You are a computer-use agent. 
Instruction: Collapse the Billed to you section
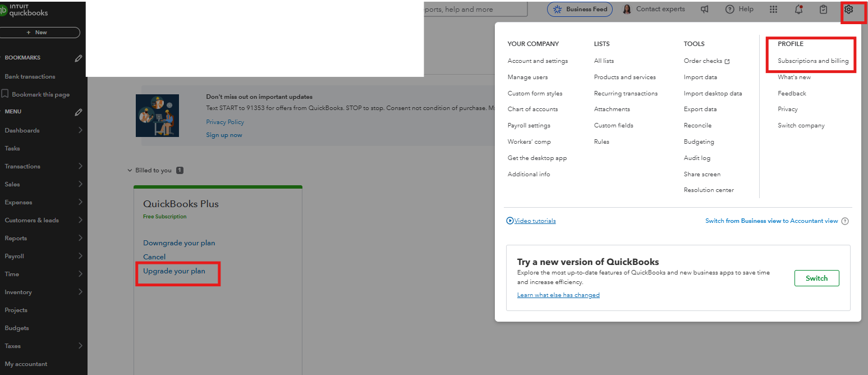pos(130,170)
